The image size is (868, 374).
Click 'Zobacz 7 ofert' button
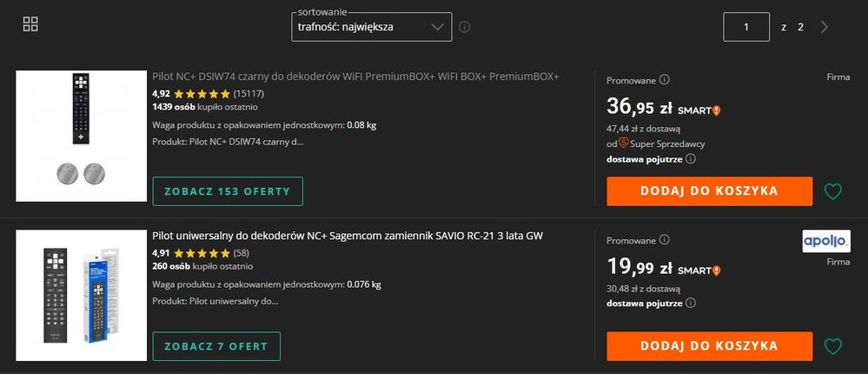click(x=216, y=346)
